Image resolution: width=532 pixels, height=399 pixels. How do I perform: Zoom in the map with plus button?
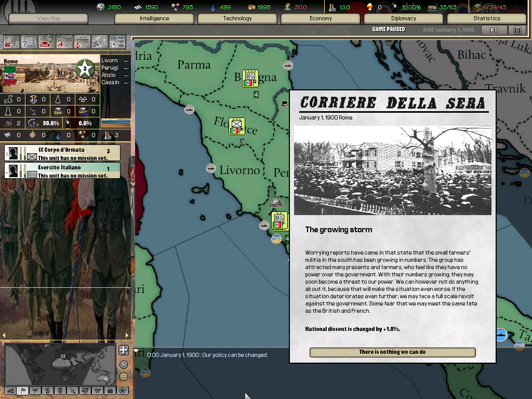123,364
